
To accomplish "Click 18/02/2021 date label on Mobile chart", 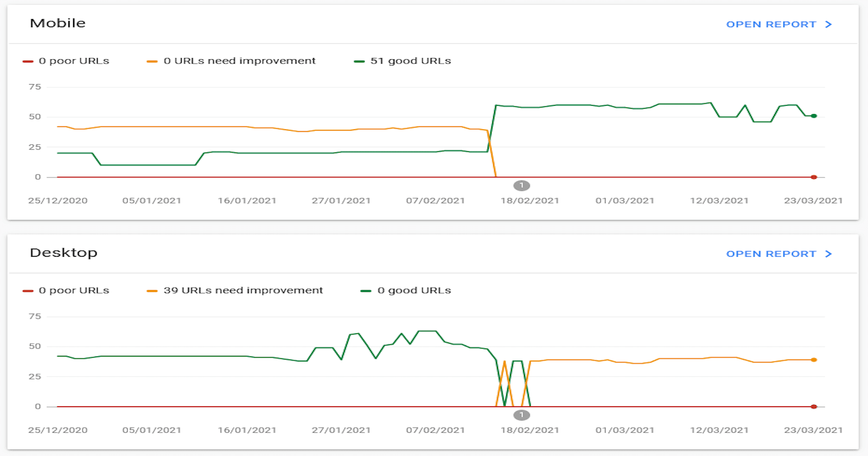I will [x=529, y=201].
